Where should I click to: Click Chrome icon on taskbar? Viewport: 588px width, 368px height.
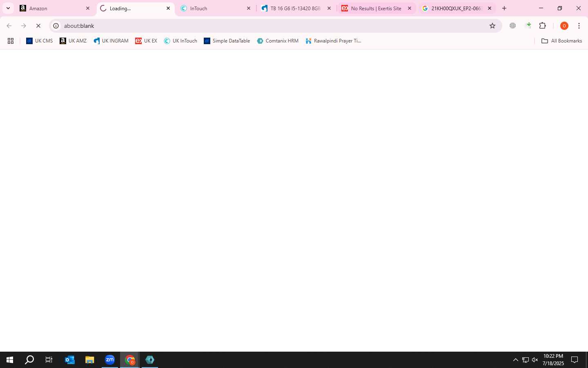click(x=130, y=360)
